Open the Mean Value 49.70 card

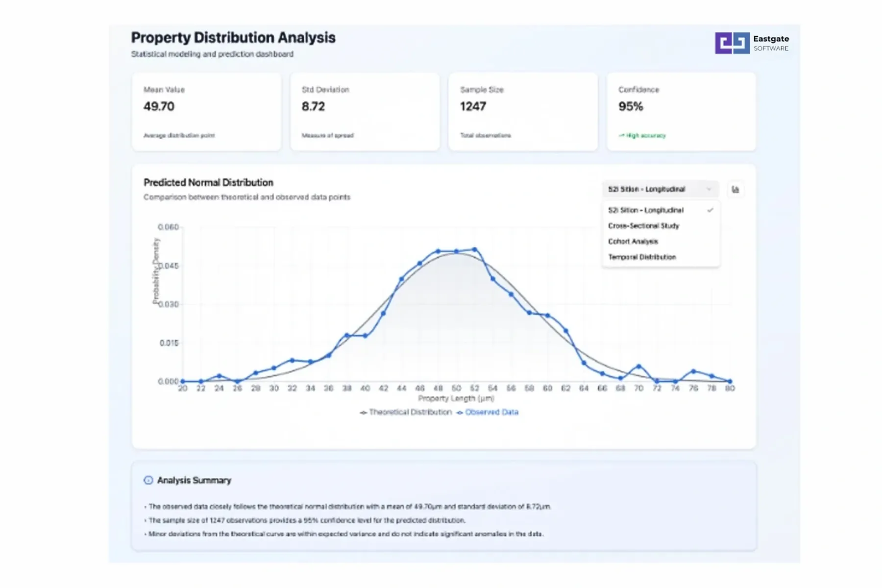[206, 112]
